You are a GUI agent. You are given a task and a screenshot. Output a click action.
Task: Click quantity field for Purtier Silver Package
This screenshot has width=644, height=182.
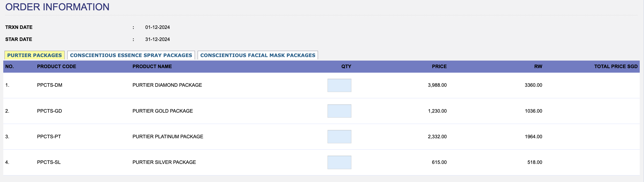tap(339, 162)
